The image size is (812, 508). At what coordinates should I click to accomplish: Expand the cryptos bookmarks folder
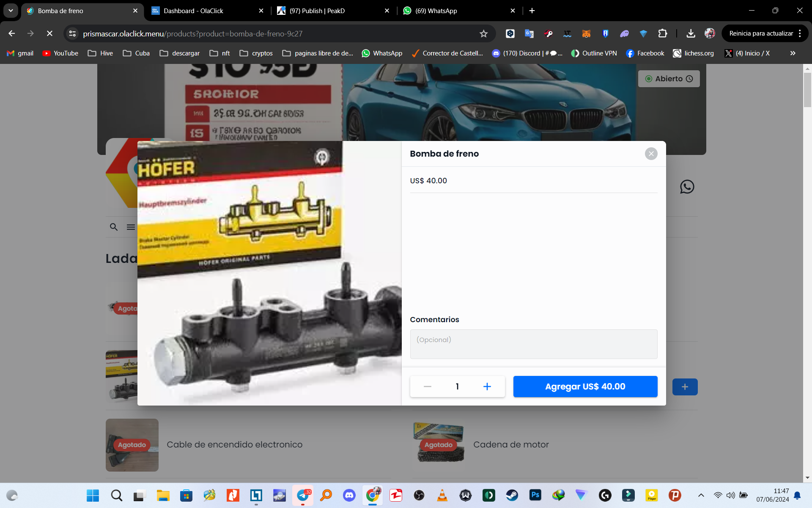256,53
